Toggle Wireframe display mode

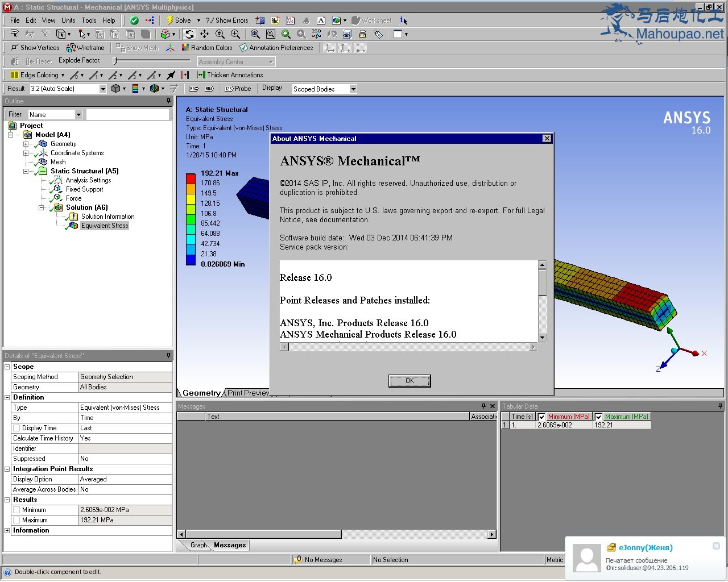(x=85, y=48)
